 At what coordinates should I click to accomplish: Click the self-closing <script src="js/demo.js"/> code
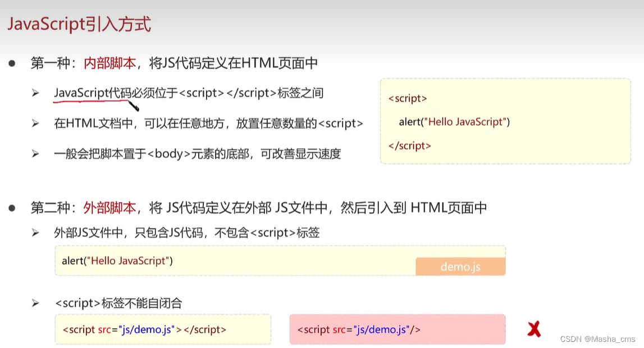pos(359,329)
